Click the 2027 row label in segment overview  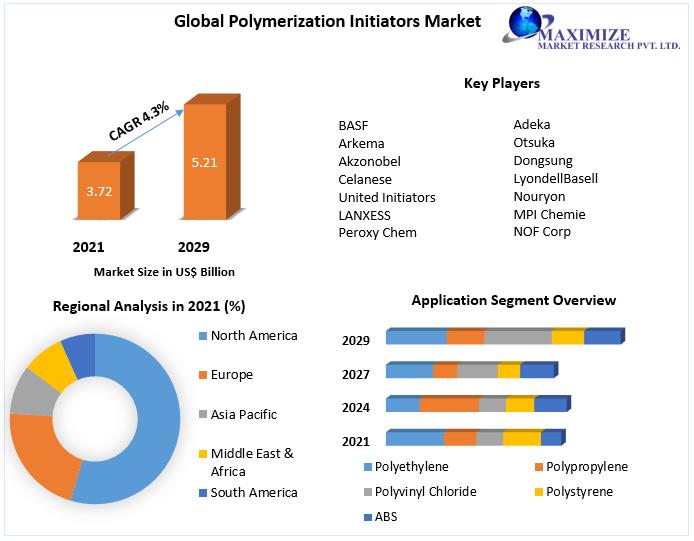point(355,375)
